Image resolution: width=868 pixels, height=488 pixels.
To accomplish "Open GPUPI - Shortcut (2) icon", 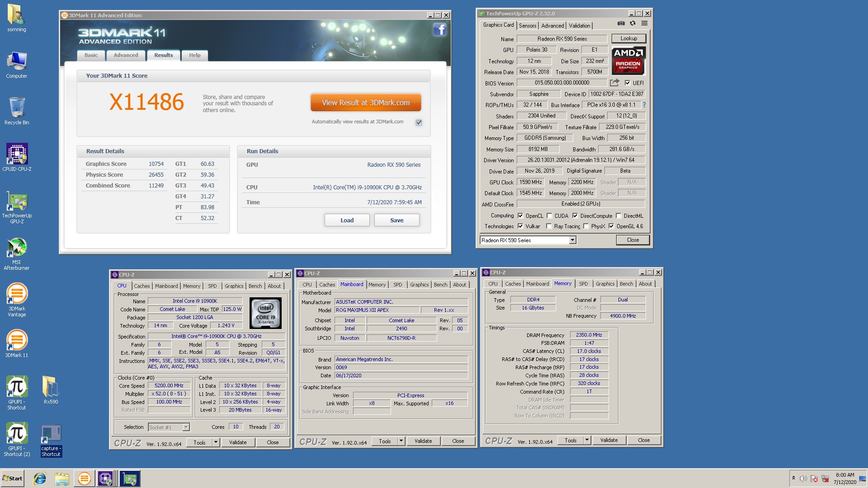I will [17, 440].
